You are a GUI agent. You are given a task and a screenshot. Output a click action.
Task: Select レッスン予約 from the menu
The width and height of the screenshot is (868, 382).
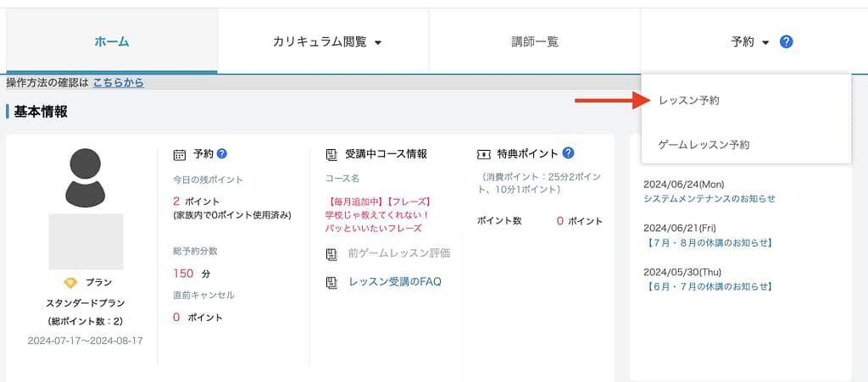[688, 101]
